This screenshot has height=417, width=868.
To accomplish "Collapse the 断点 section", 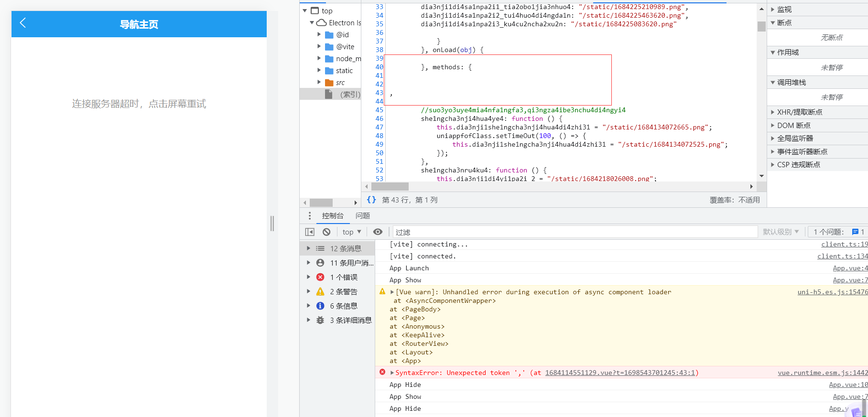I will click(773, 22).
